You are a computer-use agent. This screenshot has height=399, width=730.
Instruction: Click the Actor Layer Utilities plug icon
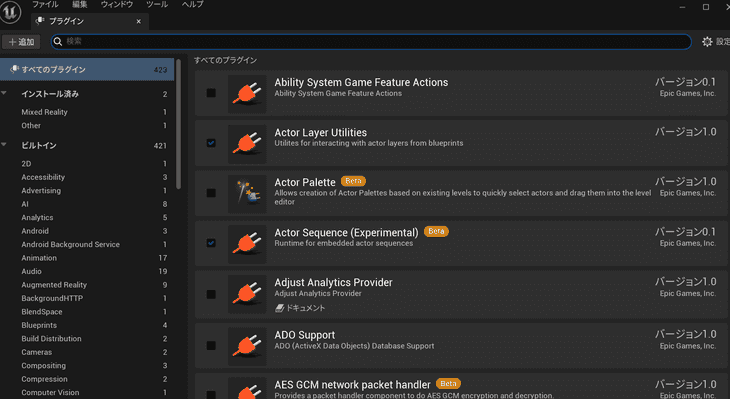coord(247,143)
